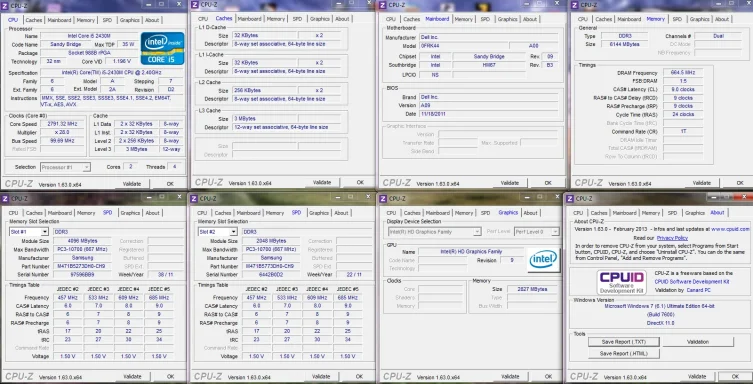
Task: Open the Memory tab in the Slot #1 SPD window
Action: coord(86,213)
